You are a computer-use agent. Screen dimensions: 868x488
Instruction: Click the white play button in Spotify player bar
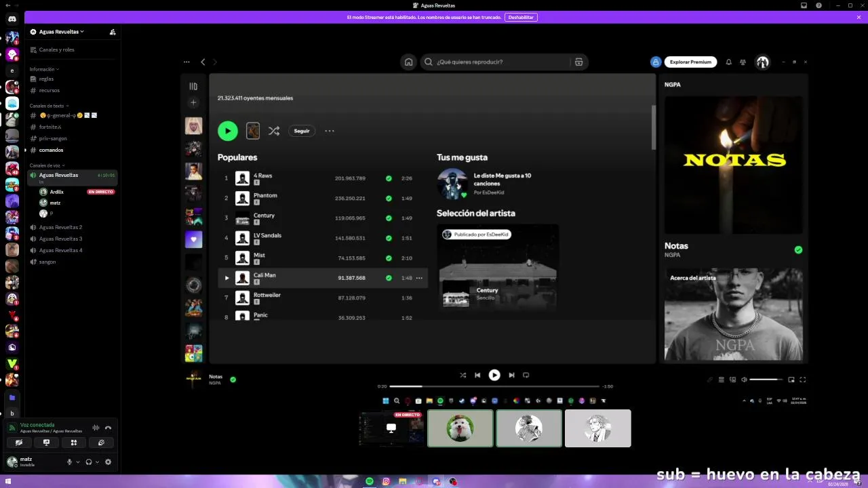pos(494,375)
